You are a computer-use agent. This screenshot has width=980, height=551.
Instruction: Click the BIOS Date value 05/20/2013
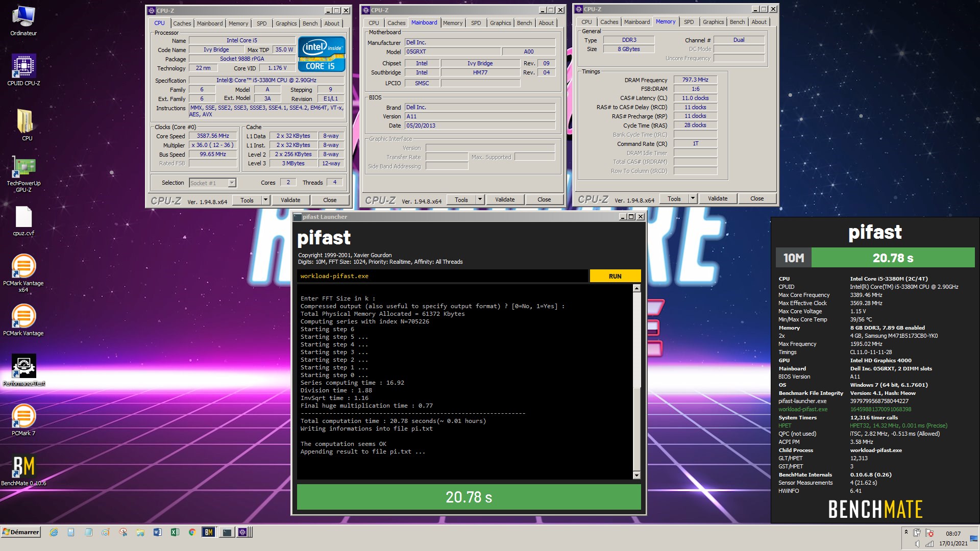480,126
